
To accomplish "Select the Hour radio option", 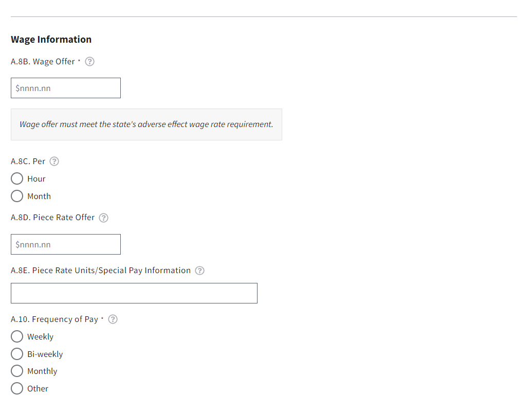I will pyautogui.click(x=17, y=179).
